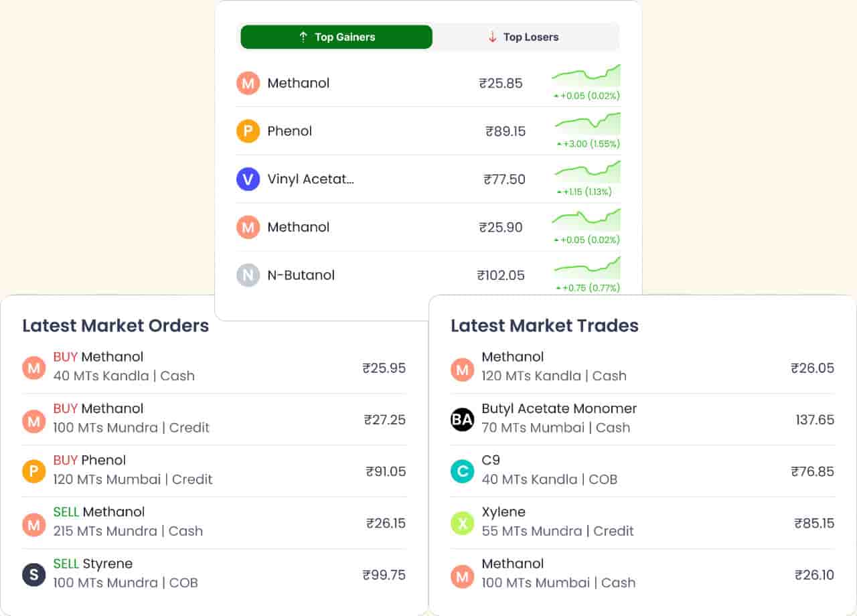Open the Phenol sparkline chart showing +3.00
This screenshot has height=616, width=857.
[x=587, y=124]
